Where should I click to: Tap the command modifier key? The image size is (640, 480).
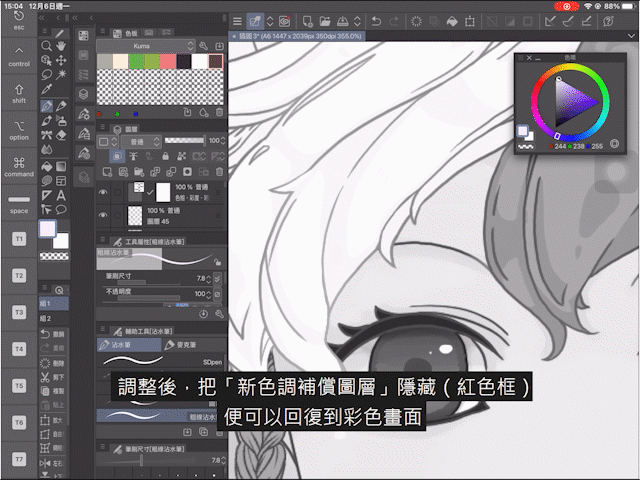[x=19, y=167]
